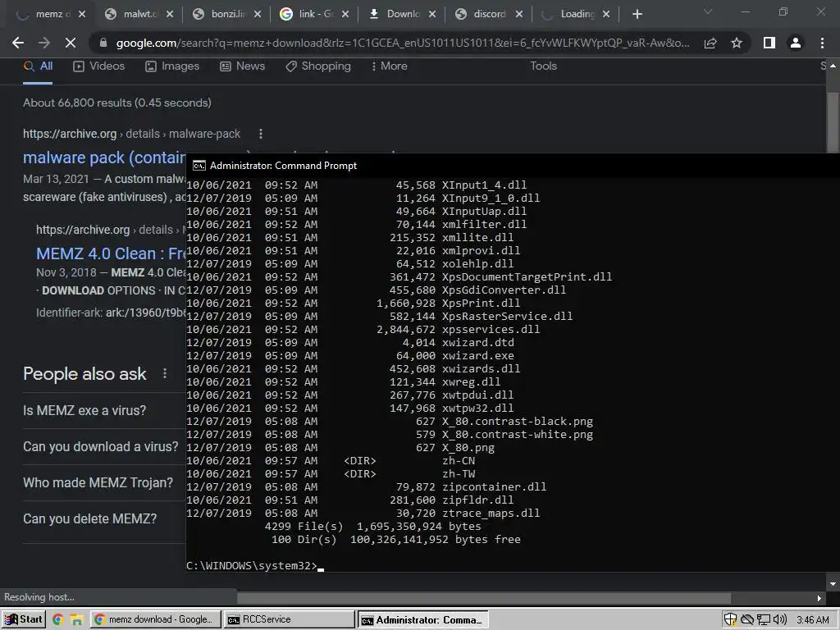Click horizontal scrollbar right arrow
This screenshot has height=630, width=840.
coord(819,598)
